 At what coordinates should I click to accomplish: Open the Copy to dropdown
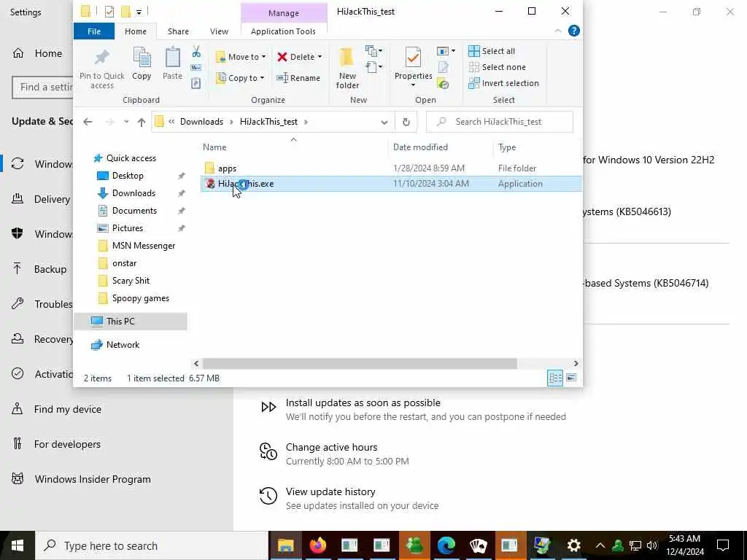[239, 78]
